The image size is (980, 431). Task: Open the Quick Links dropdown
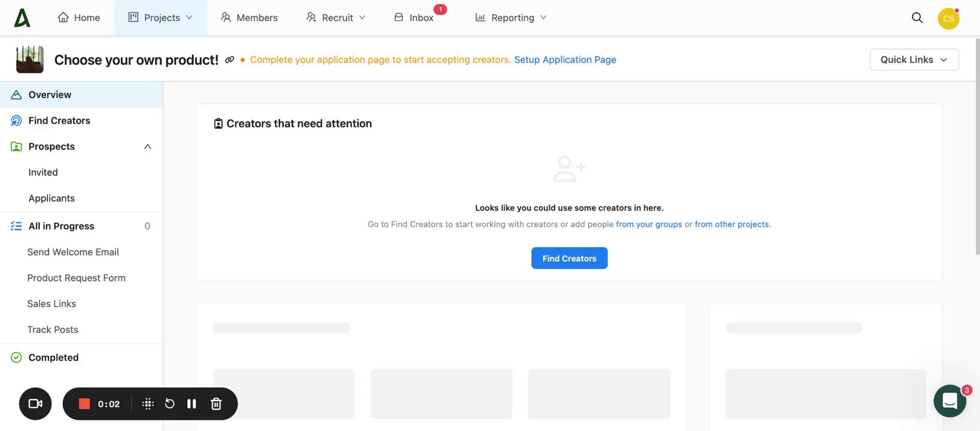(x=914, y=60)
